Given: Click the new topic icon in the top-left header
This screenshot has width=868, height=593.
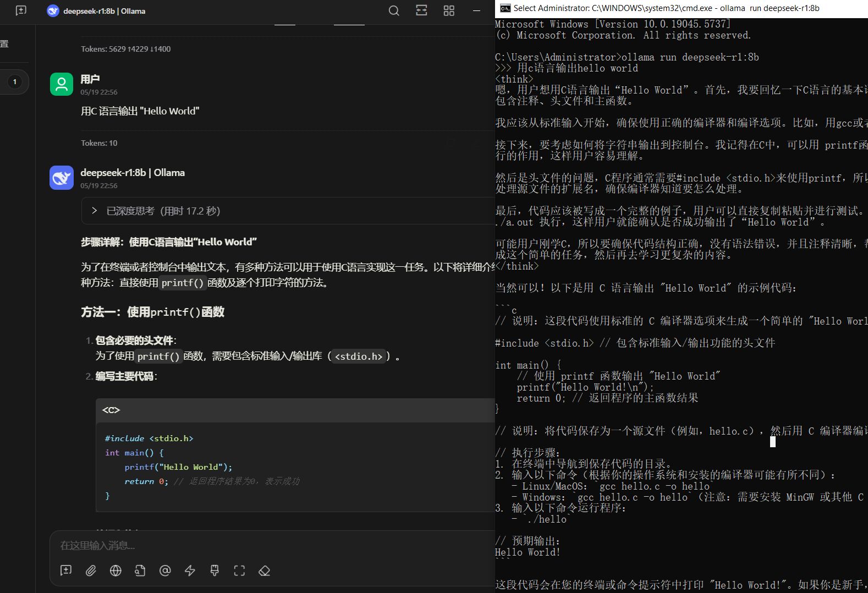Looking at the screenshot, I should (21, 10).
